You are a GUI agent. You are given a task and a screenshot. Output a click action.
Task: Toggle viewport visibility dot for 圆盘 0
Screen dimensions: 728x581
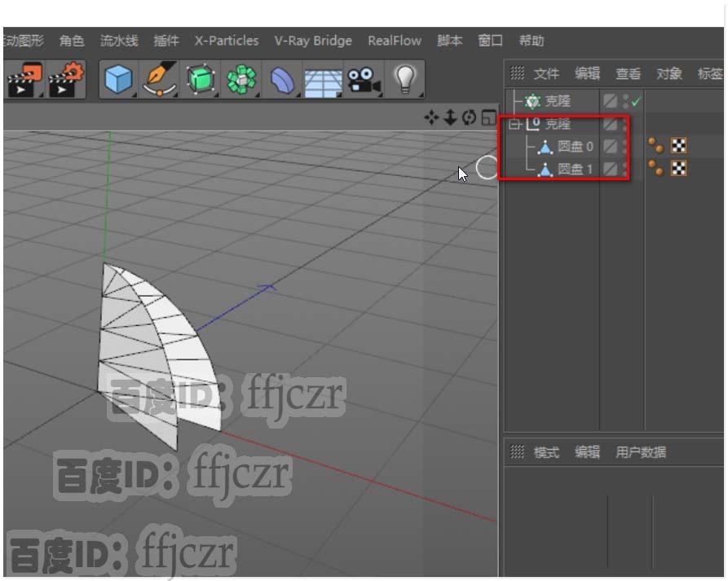coord(624,143)
